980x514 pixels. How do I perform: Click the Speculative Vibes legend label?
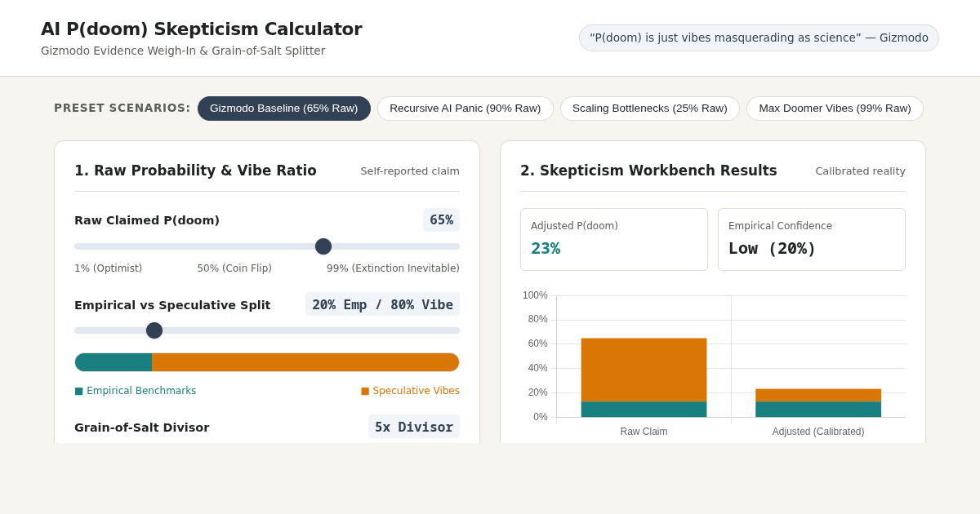(x=410, y=391)
